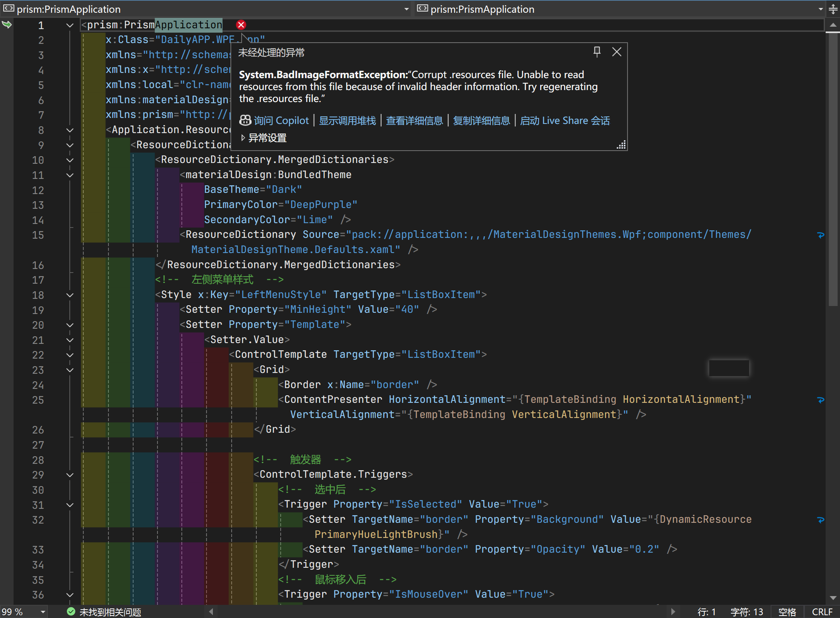
Task: Click the 显示调用堆栈 link
Action: tap(347, 120)
